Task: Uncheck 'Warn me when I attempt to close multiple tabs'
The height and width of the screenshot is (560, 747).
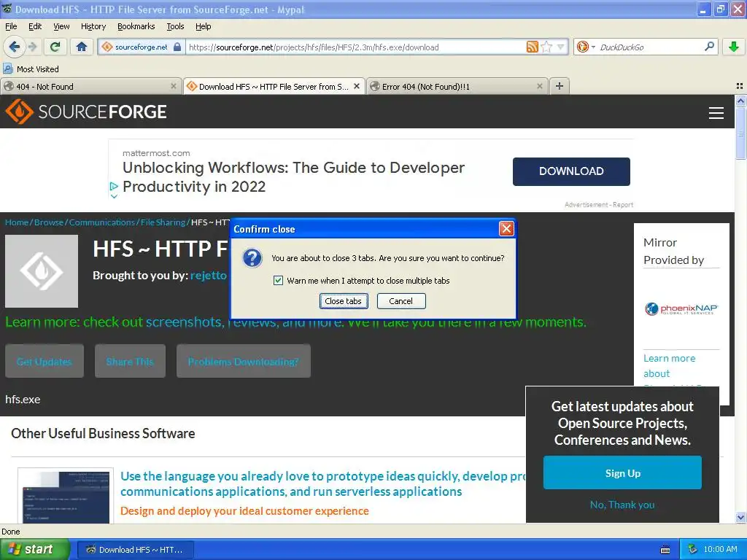Action: point(278,281)
